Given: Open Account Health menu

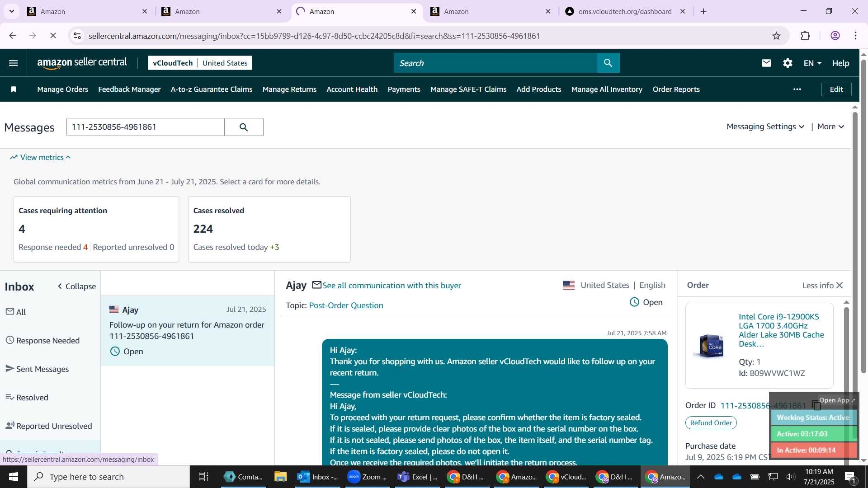Looking at the screenshot, I should click(x=352, y=89).
